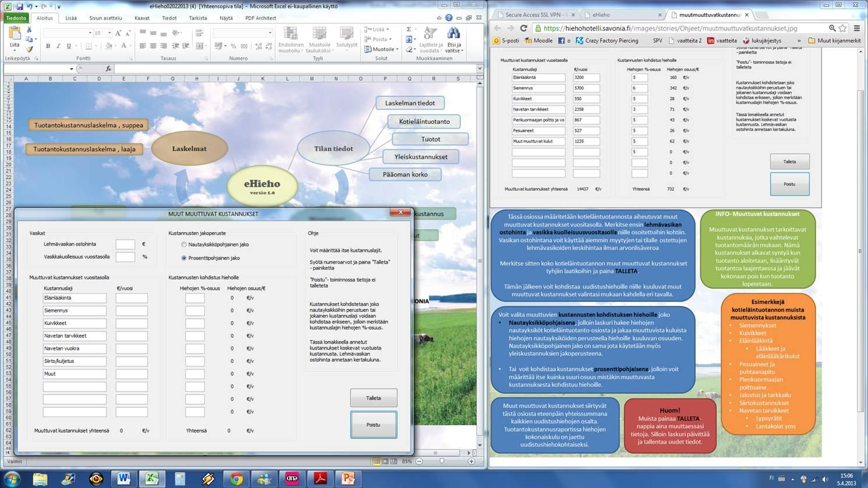Open the Tiedosto file tab
This screenshot has width=868, height=488.
coord(16,18)
